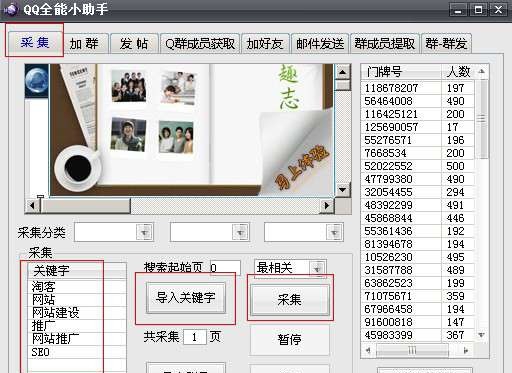Open the 最相关 sort dropdown
The width and height of the screenshot is (512, 373).
click(317, 268)
